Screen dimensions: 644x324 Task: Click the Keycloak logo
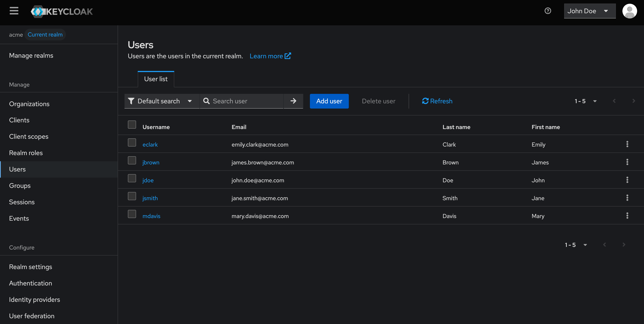61,11
